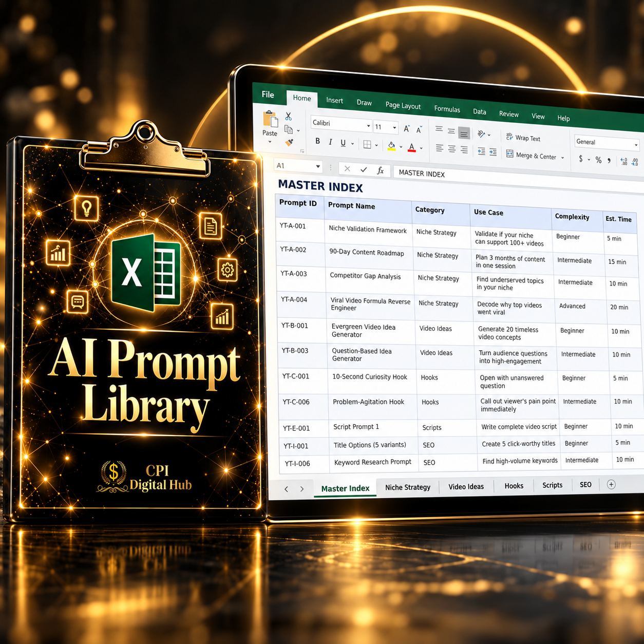This screenshot has width=644, height=644.
Task: Switch to the Insert ribbon tab
Action: pos(335,101)
